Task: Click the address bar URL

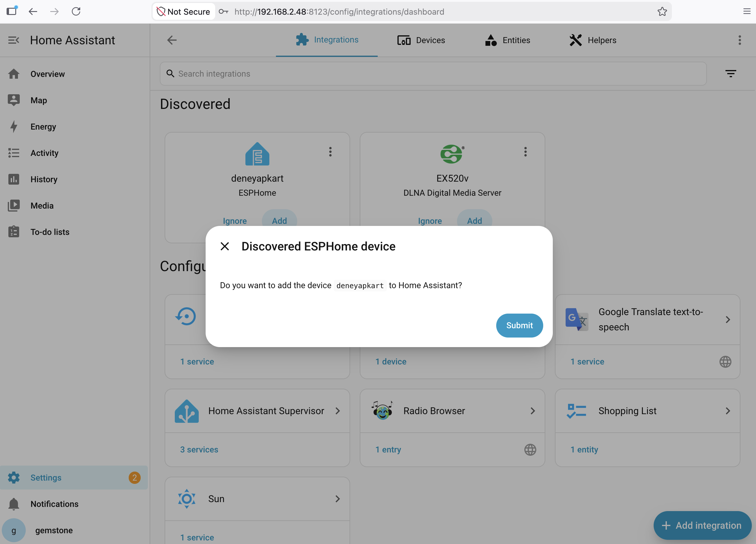Action: [x=339, y=12]
